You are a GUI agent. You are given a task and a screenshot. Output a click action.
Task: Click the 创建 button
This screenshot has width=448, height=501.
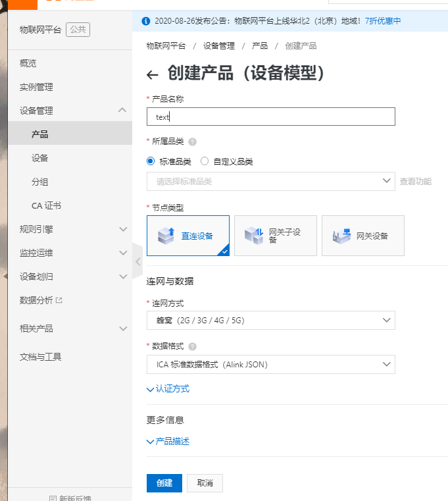(164, 483)
